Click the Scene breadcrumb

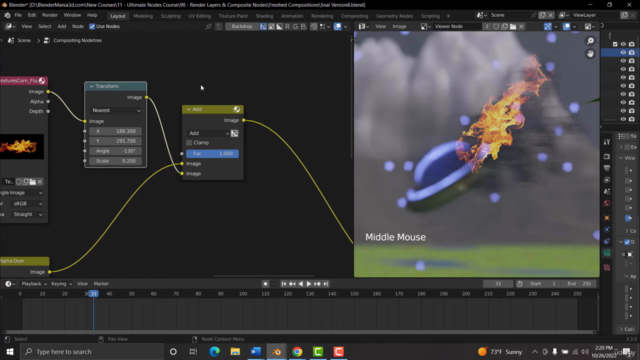tap(24, 40)
